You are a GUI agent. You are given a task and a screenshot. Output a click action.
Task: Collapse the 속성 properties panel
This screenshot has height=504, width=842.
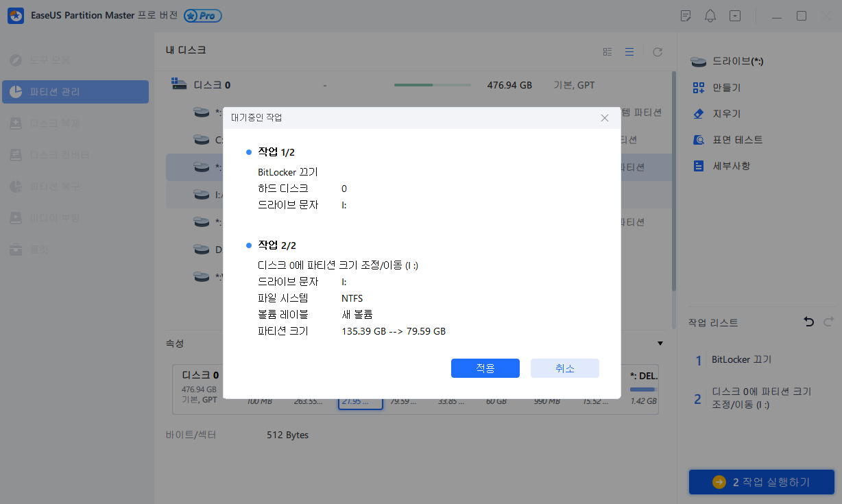(x=660, y=343)
